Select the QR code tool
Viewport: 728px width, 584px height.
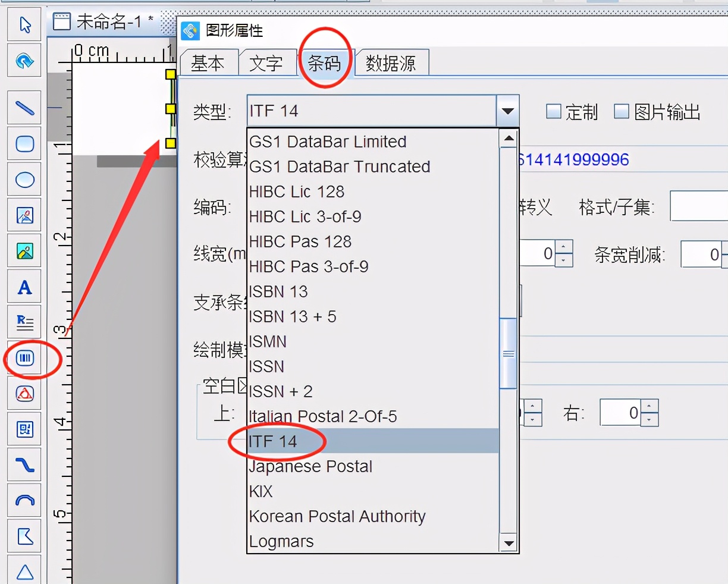(x=25, y=429)
